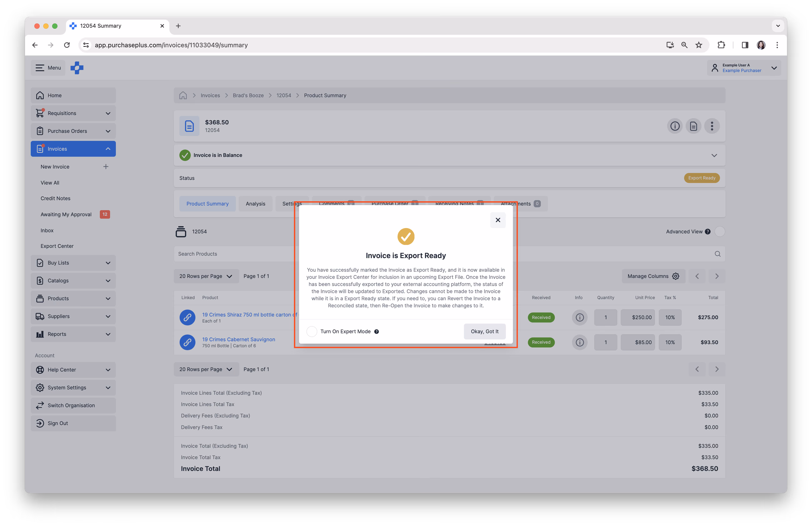The image size is (812, 526).
Task: Expand Catalogs sidebar section
Action: click(x=73, y=280)
